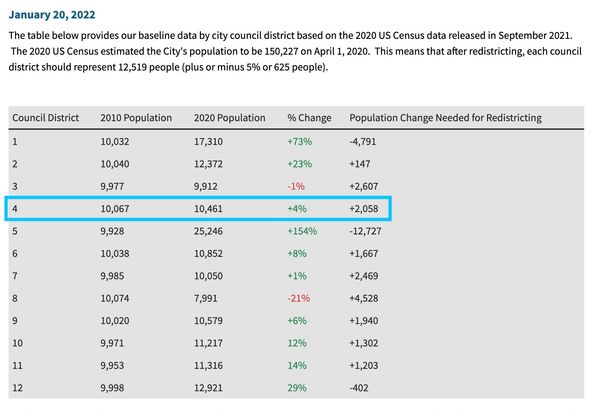Viewport: 600px width, 411px height.
Task: Select the 2010 Population column header
Action: tap(136, 118)
